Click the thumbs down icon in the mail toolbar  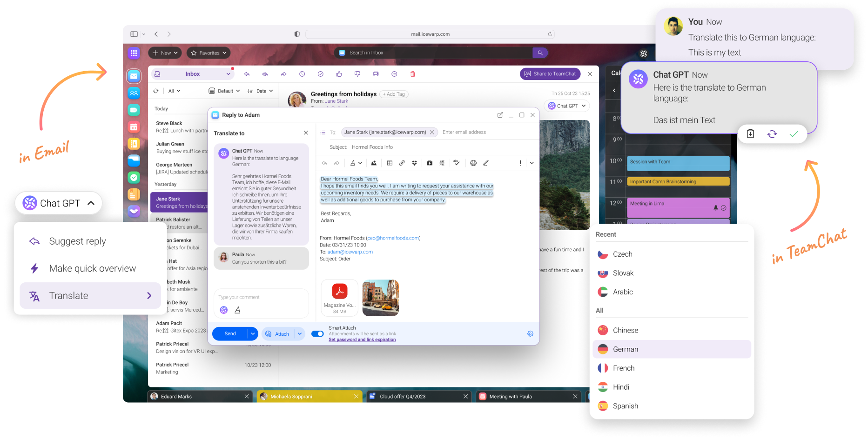(x=357, y=74)
